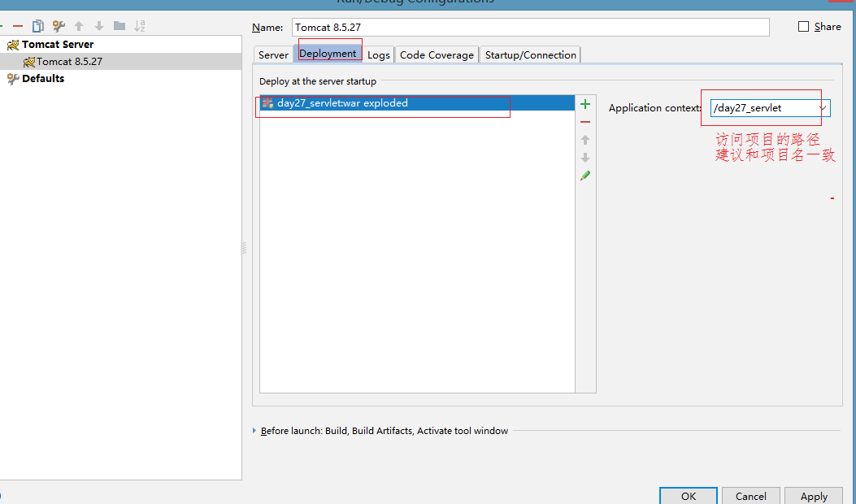Open edit defaults wrench icon in toolbar

59,26
